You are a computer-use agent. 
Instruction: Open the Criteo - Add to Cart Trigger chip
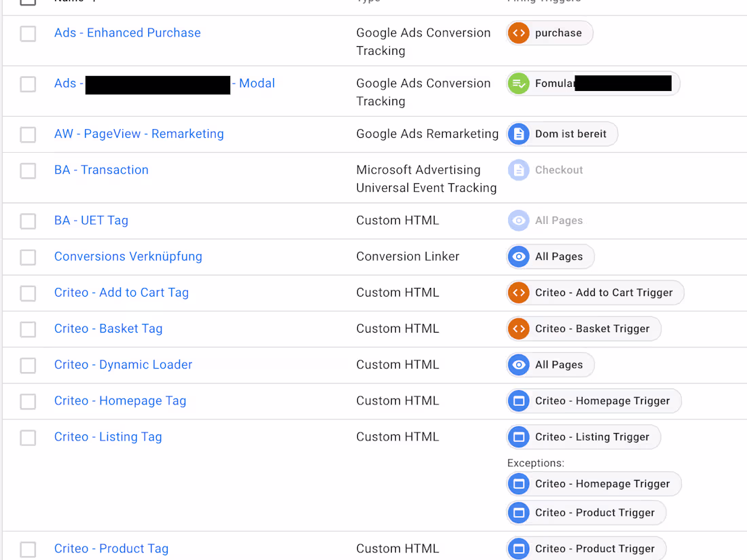click(595, 293)
